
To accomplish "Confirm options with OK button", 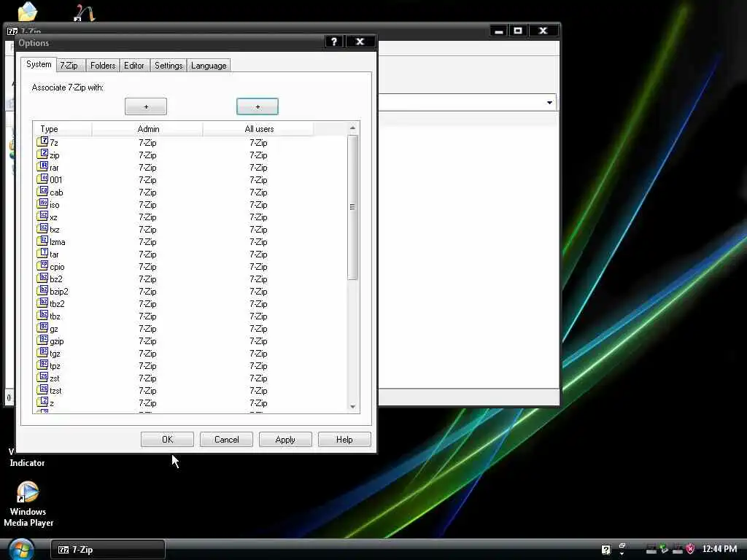I will (x=167, y=439).
